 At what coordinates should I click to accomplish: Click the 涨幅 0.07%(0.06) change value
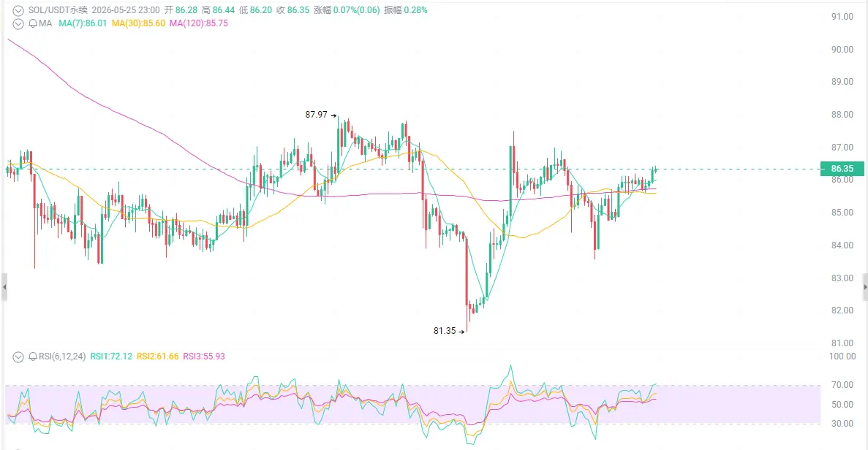pos(347,10)
